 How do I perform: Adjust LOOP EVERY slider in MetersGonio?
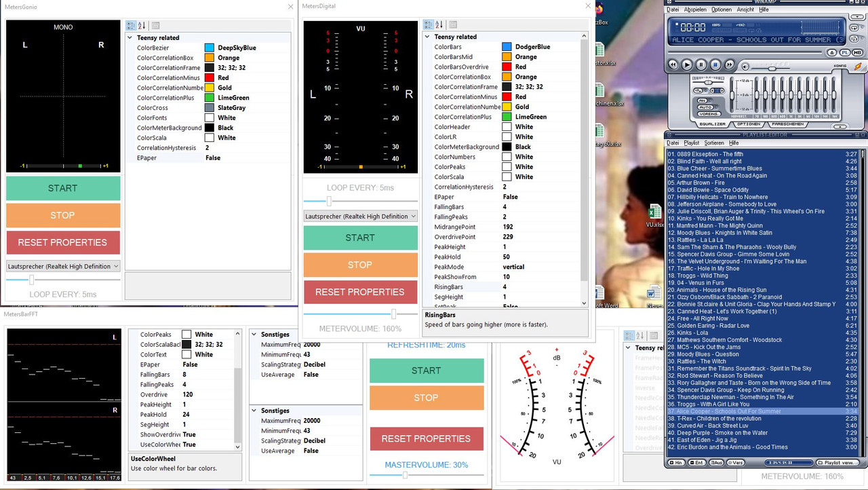click(31, 280)
